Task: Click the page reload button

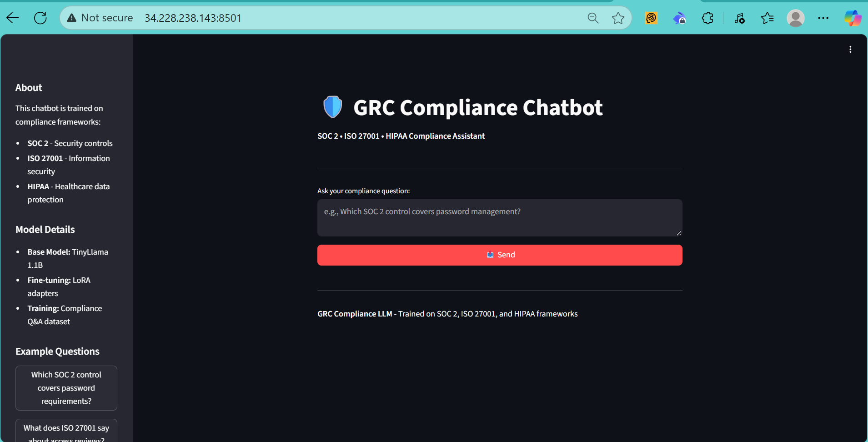Action: tap(40, 18)
